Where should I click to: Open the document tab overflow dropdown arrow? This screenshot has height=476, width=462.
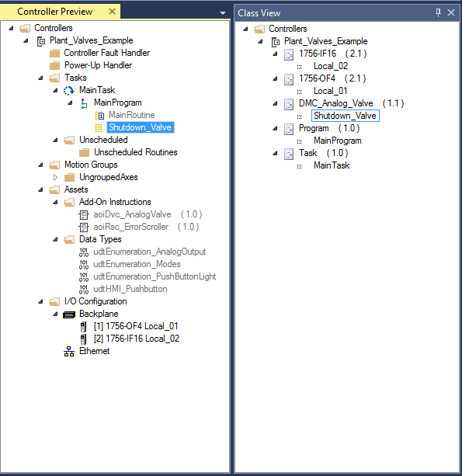(x=223, y=13)
